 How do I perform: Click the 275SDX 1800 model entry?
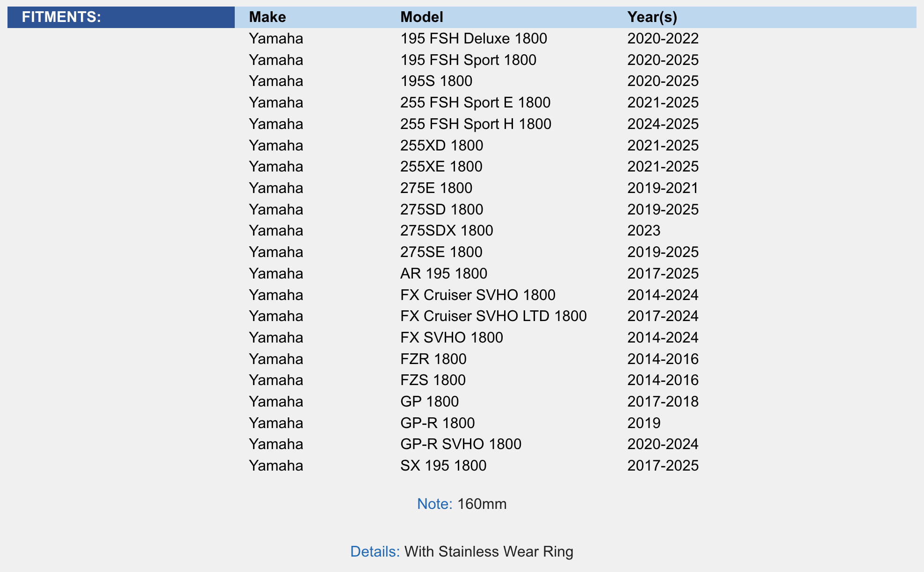click(447, 230)
